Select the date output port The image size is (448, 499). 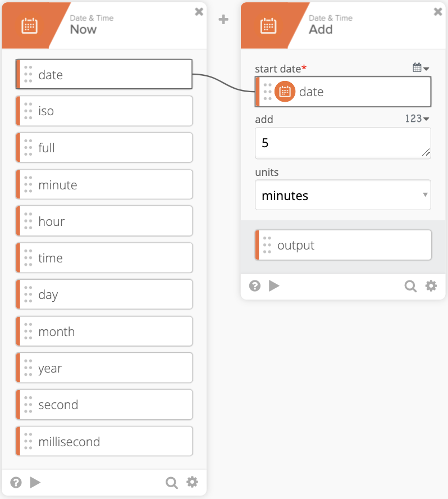point(103,74)
